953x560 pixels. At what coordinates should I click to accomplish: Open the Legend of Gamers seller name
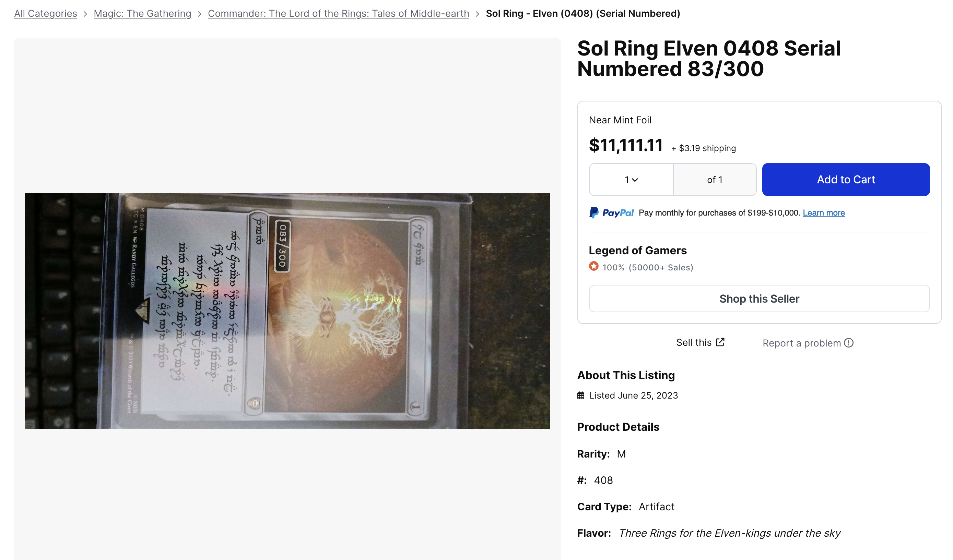tap(638, 251)
